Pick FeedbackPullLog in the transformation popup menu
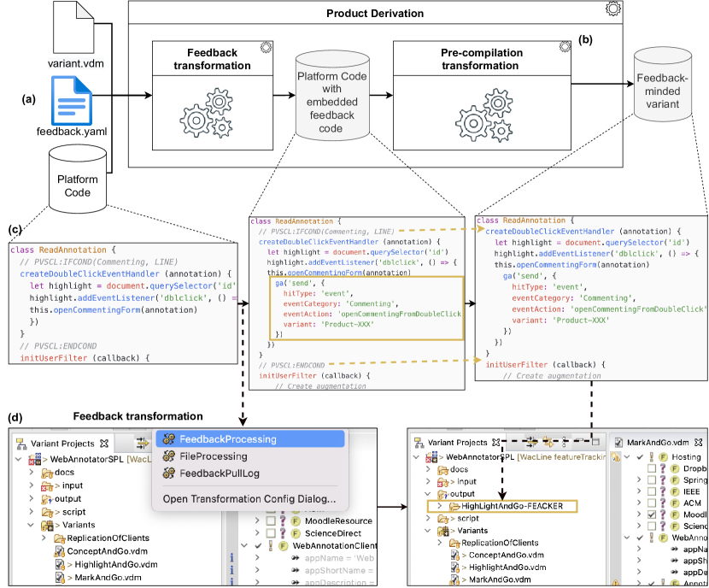 click(x=250, y=473)
